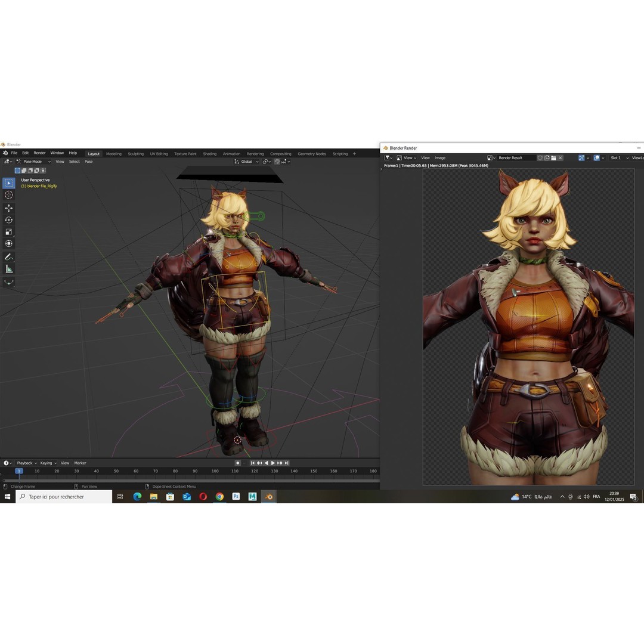This screenshot has height=644, width=644.
Task: Play animation in reverse
Action: click(x=266, y=463)
